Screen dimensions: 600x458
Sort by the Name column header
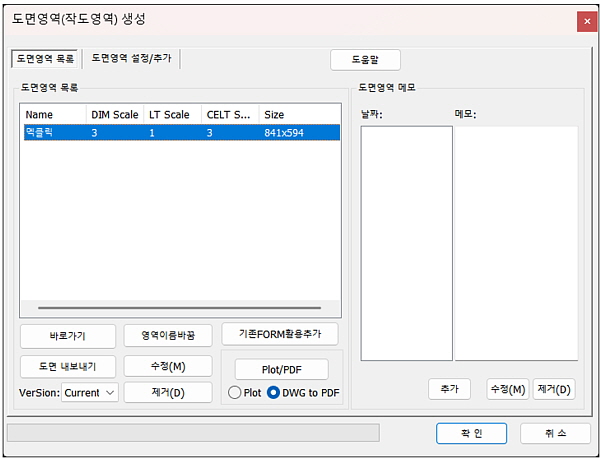click(x=55, y=115)
